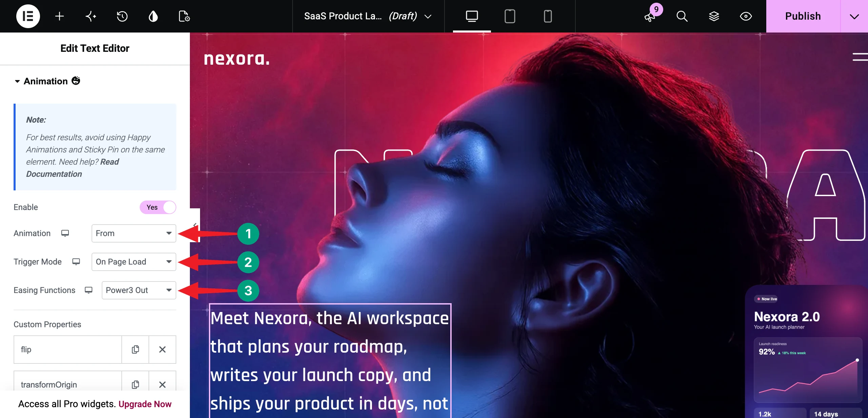The height and width of the screenshot is (418, 868).
Task: Switch to Tablet device view
Action: (x=510, y=16)
